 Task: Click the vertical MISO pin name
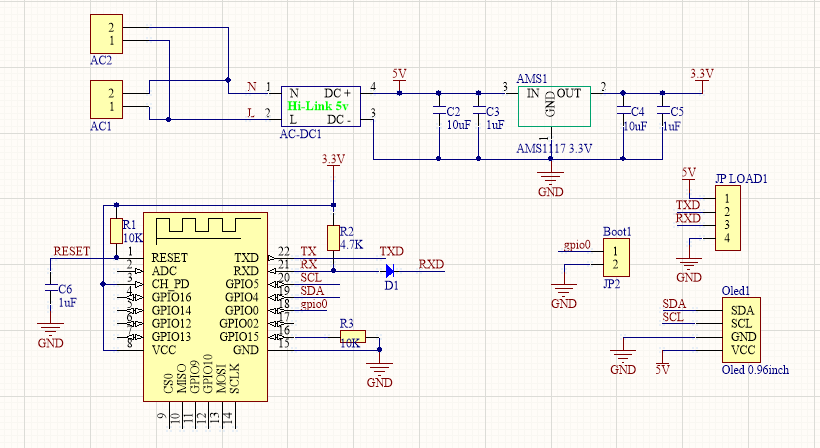tap(181, 378)
